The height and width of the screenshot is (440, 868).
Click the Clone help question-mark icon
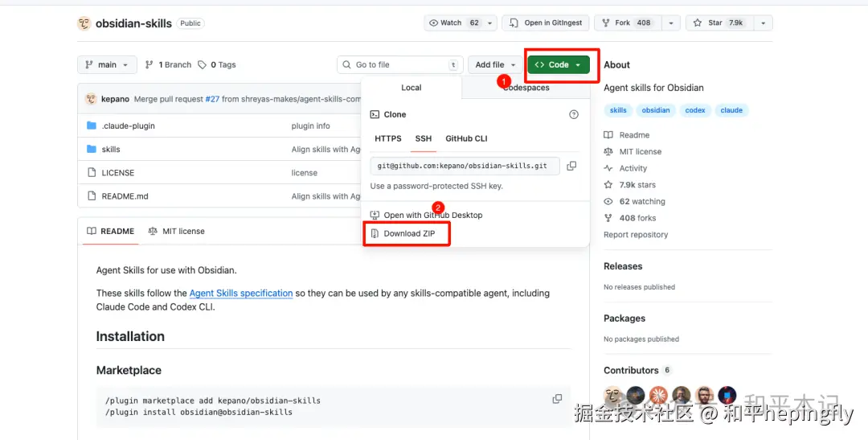574,115
